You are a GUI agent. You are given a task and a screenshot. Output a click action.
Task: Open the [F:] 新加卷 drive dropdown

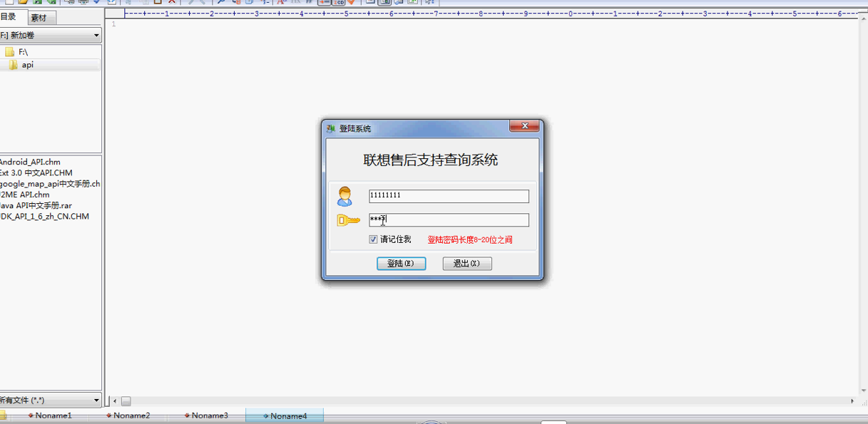point(51,36)
